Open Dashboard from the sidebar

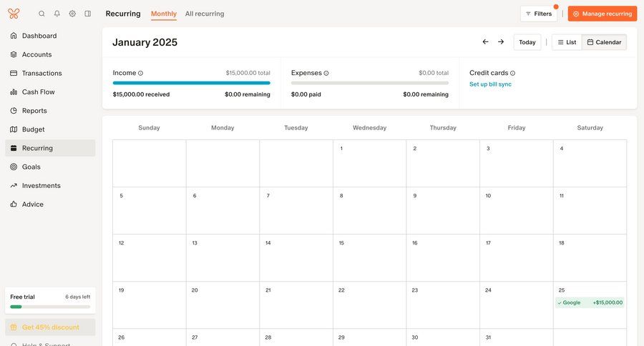50,36
